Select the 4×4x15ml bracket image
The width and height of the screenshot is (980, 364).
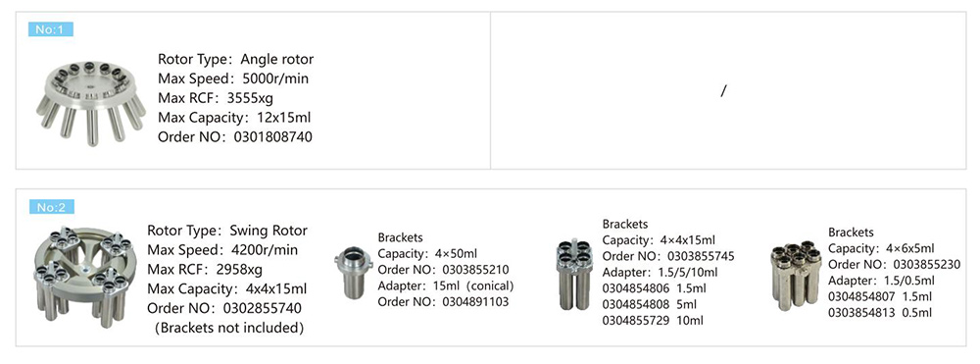click(x=574, y=275)
